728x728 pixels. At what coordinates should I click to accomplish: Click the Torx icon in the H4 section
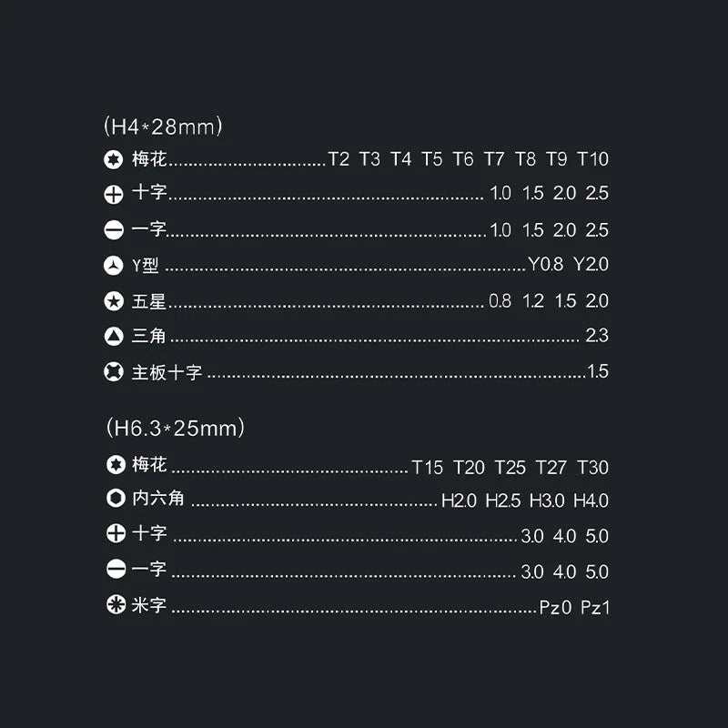(x=114, y=160)
